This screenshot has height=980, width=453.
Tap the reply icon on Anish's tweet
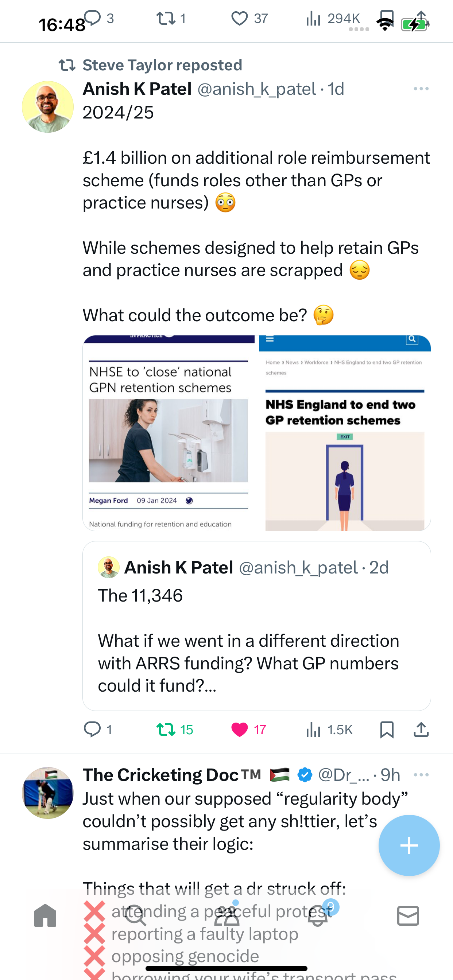92,729
